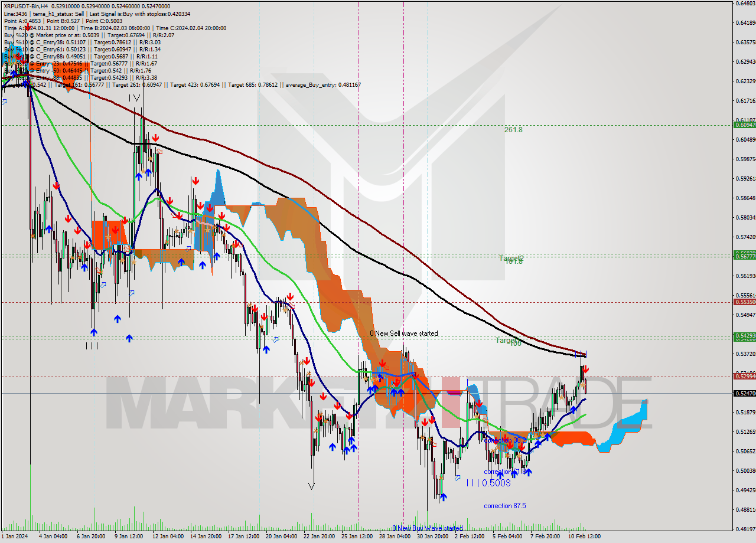The image size is (756, 543).
Task: Click the 0.51265 price axis label
Action: (x=745, y=431)
